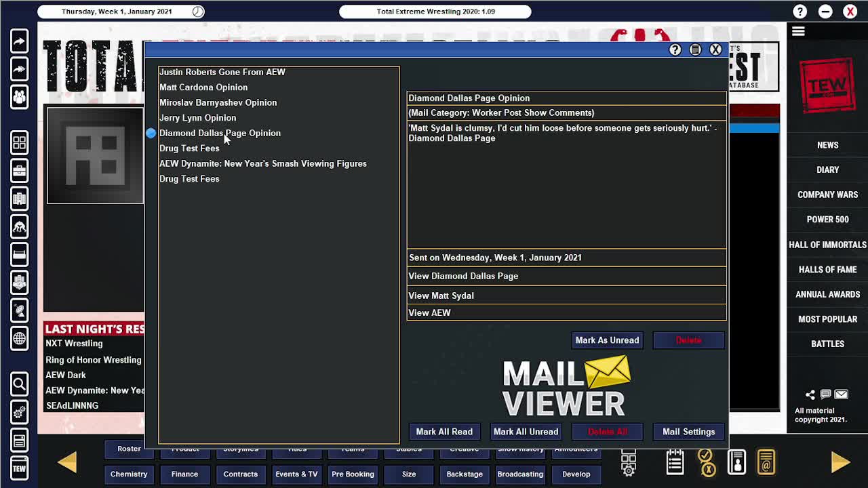Go forward with the gold right arrow

coord(840,462)
